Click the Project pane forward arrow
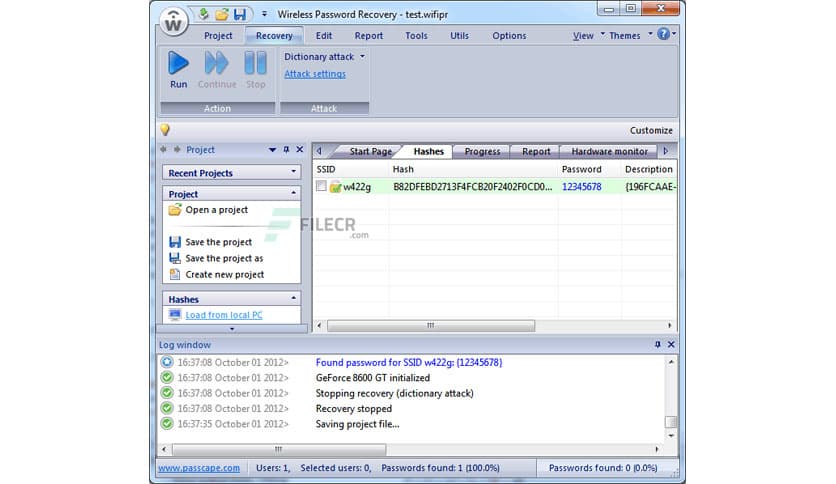836x484 pixels. pos(177,150)
